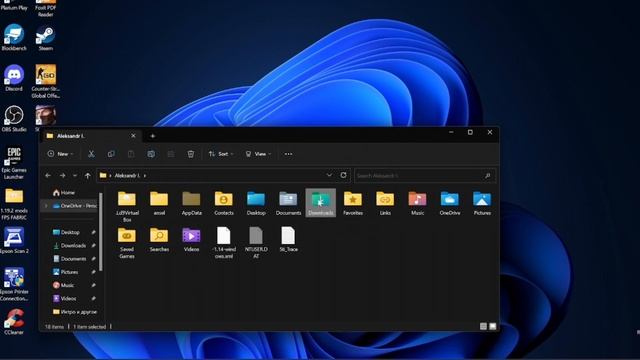The width and height of the screenshot is (640, 360).
Task: Click the Search Aleksandr I. field
Action: [x=425, y=176]
